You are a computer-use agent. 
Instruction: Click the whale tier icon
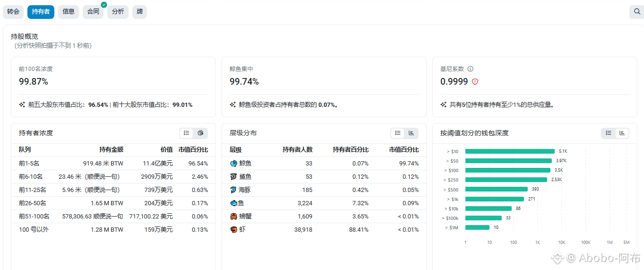tap(233, 163)
